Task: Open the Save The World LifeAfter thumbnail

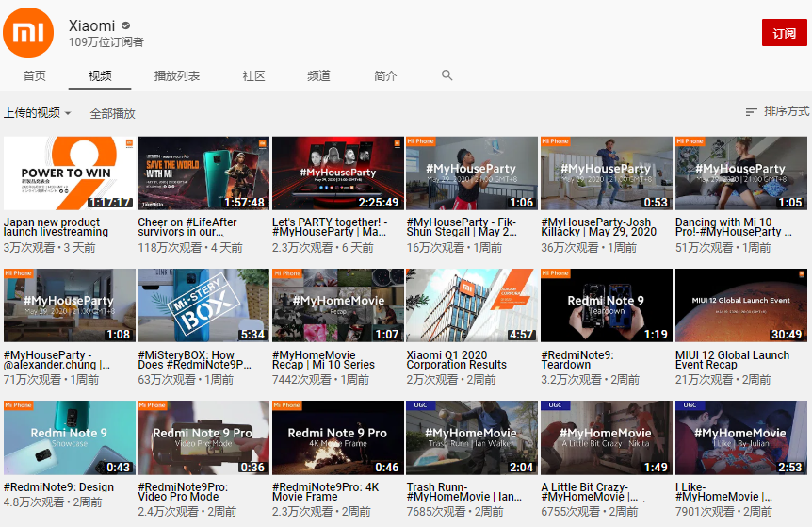Action: (203, 173)
